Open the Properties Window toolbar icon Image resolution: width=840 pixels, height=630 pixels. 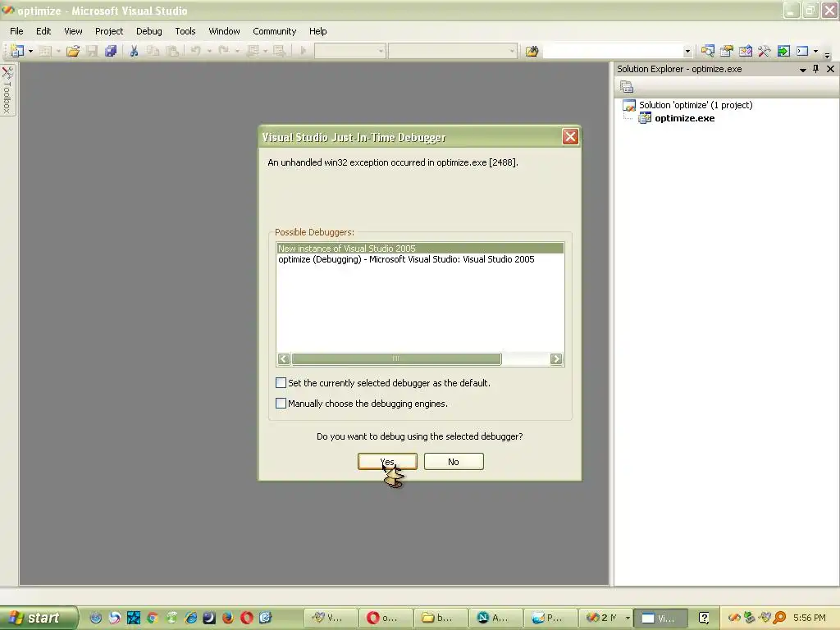click(x=727, y=51)
